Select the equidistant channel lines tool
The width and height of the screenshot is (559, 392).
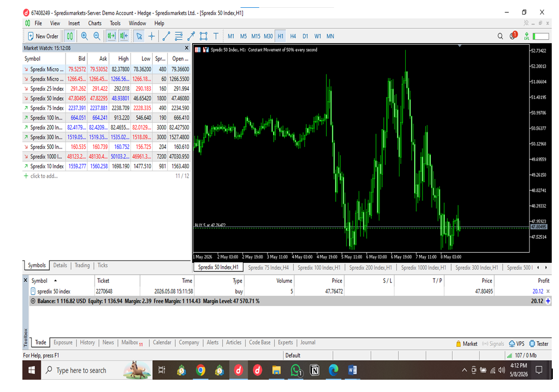tap(178, 36)
